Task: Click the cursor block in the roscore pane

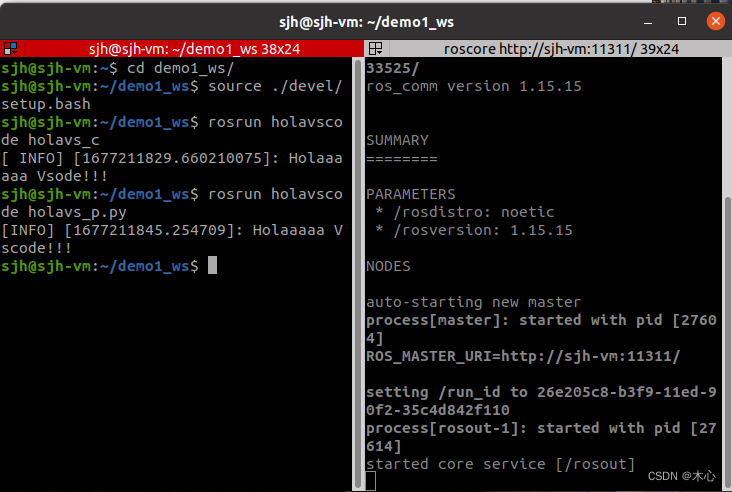Action: click(371, 481)
